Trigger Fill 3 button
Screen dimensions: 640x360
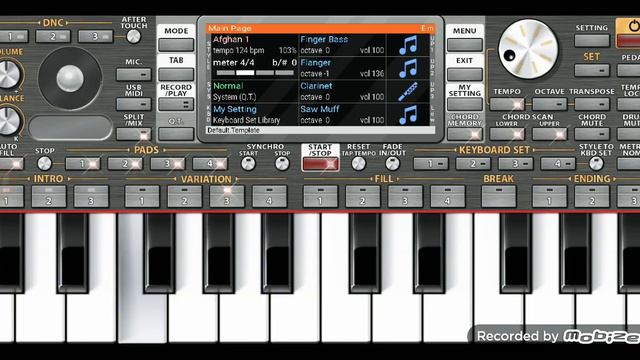tap(405, 197)
